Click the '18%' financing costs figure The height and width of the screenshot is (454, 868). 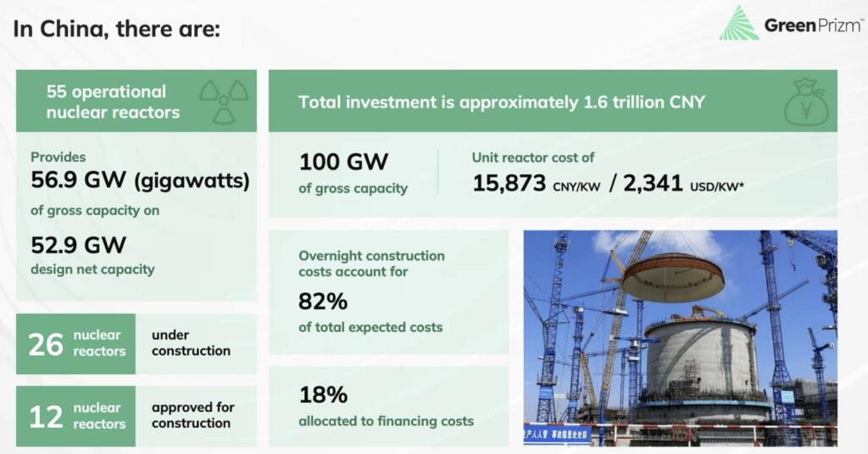pos(323,395)
